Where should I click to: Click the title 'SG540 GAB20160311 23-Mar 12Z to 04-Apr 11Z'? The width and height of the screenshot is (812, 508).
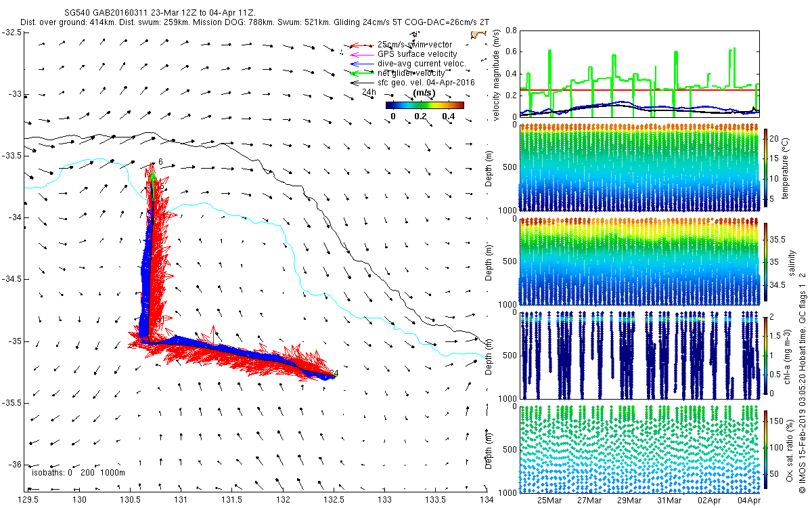[159, 13]
